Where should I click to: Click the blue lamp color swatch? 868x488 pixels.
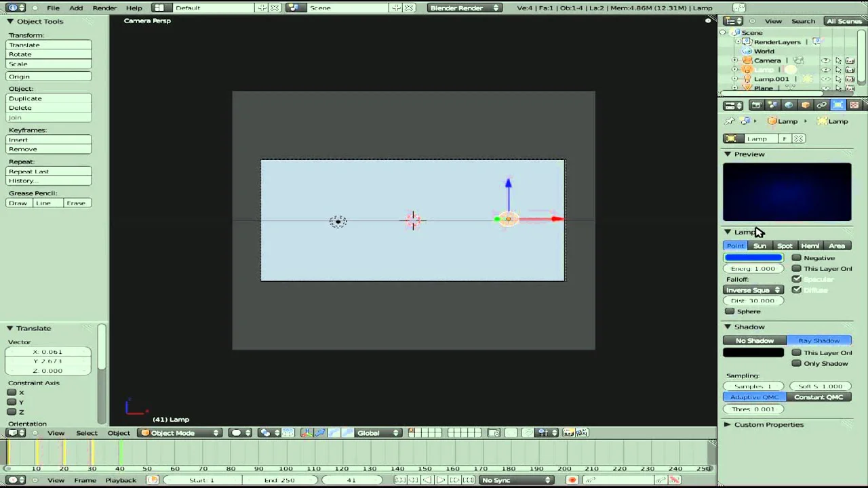(x=753, y=258)
